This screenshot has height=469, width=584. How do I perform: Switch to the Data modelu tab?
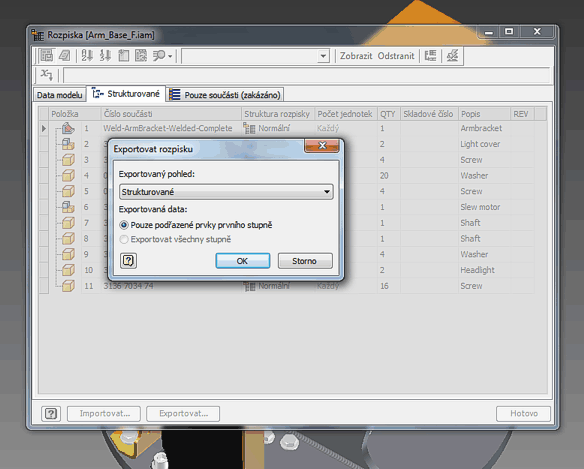point(59,95)
